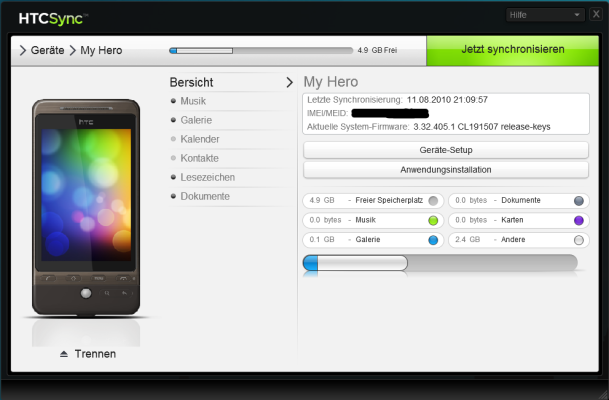Start sync with Jetzt synchronisieren

512,50
